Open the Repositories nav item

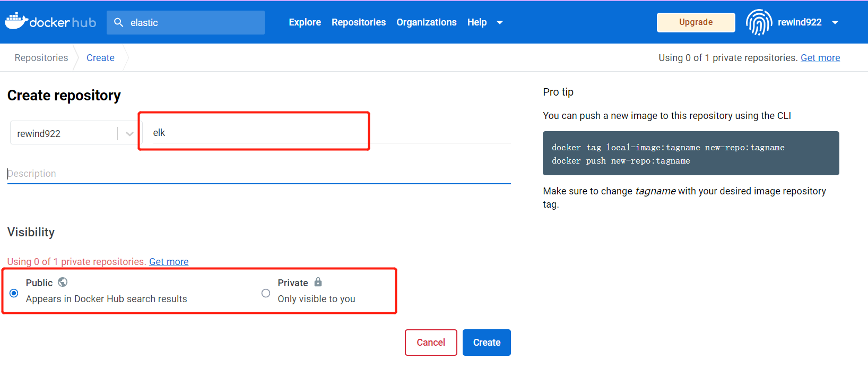point(359,22)
